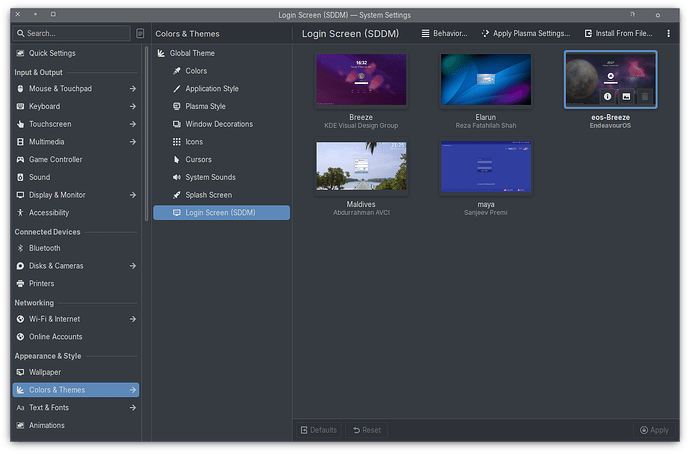Select the Elarun login theme thumbnail
The image size is (690, 454).
486,81
